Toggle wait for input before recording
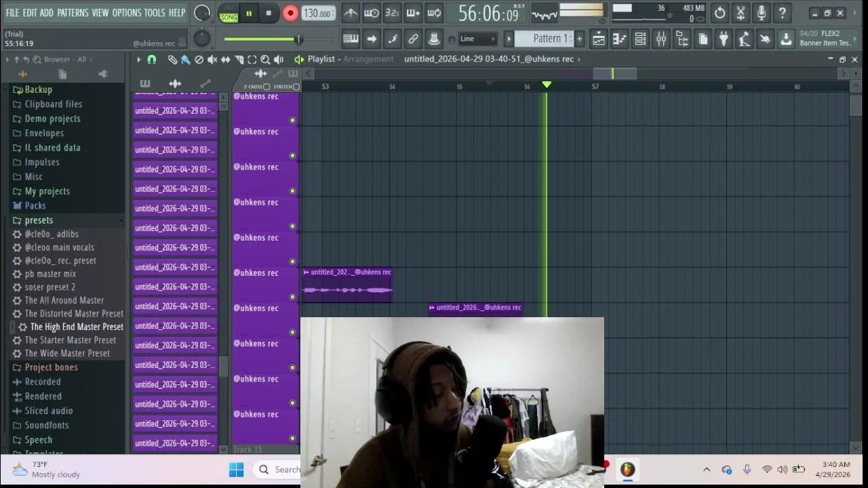868x488 pixels. point(372,13)
